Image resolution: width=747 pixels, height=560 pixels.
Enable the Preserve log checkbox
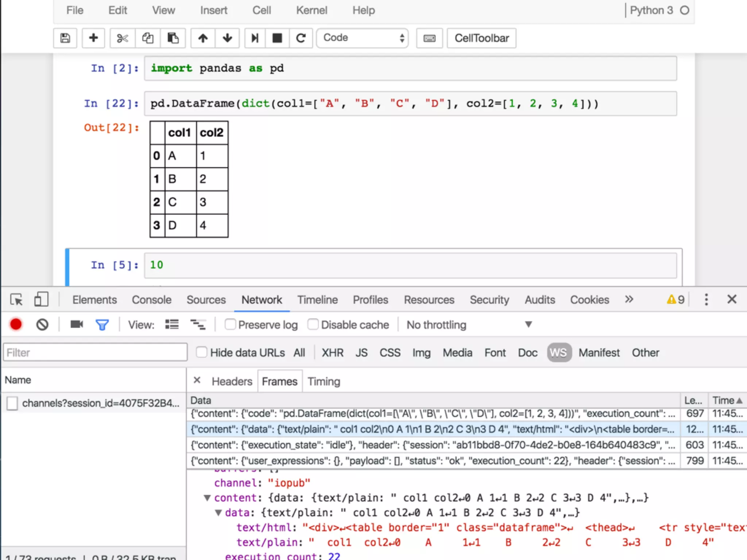click(230, 324)
